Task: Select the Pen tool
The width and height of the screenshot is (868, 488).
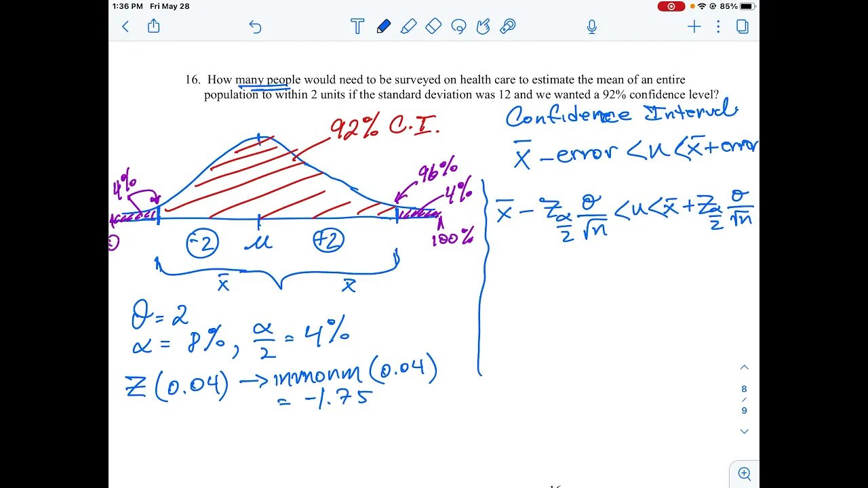Action: click(x=383, y=26)
